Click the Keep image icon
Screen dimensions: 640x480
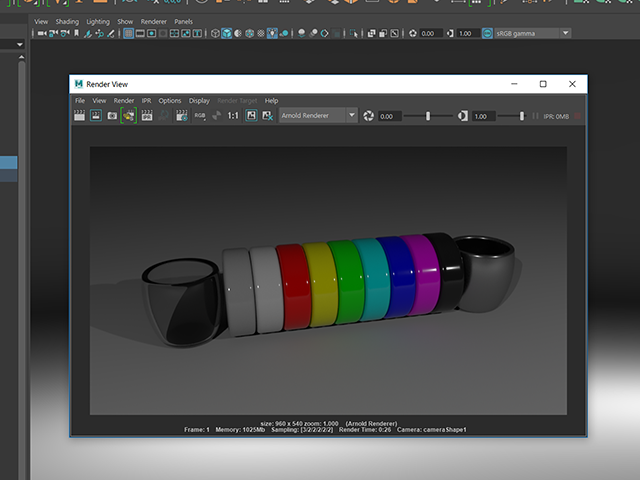click(x=251, y=116)
